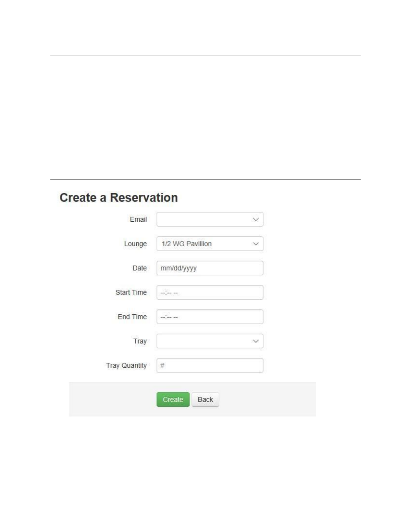Click the Tray field label
This screenshot has width=411, height=532.
pyautogui.click(x=140, y=341)
